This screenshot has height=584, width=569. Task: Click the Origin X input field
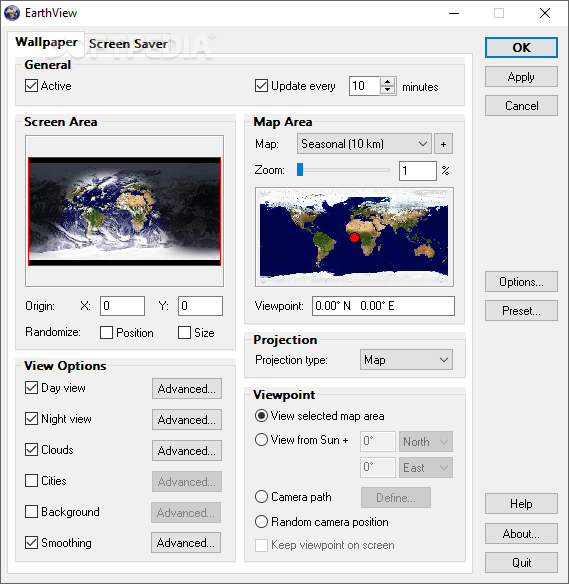(x=122, y=306)
